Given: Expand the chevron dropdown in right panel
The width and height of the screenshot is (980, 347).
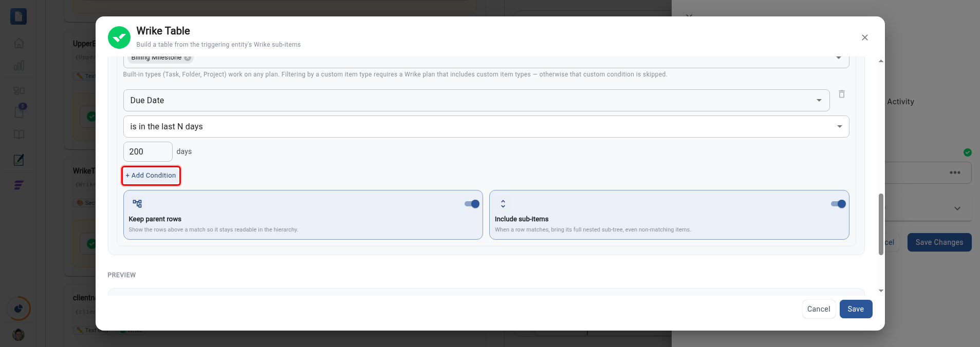Looking at the screenshot, I should tap(957, 208).
